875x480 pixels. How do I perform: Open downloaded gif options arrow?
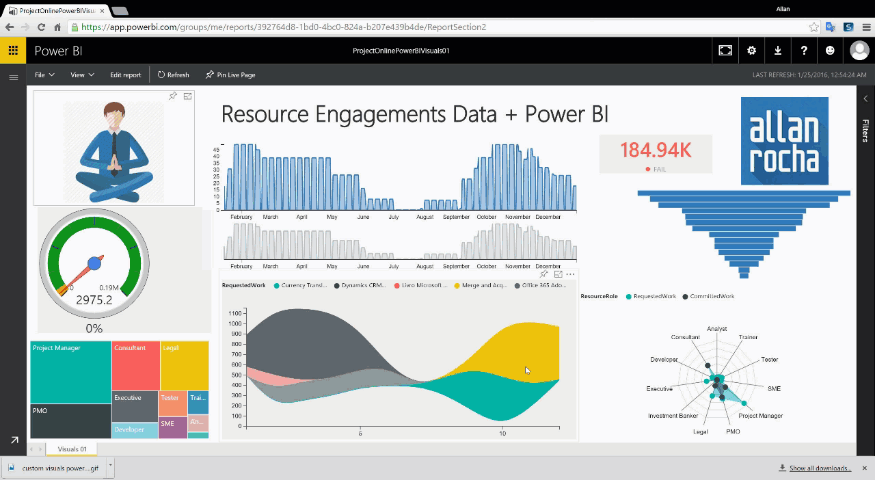(x=110, y=464)
